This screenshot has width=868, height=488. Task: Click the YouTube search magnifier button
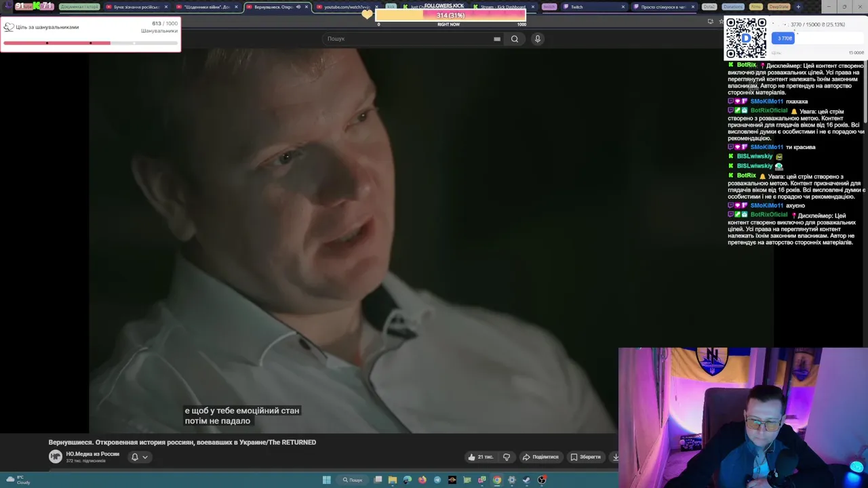click(x=515, y=39)
